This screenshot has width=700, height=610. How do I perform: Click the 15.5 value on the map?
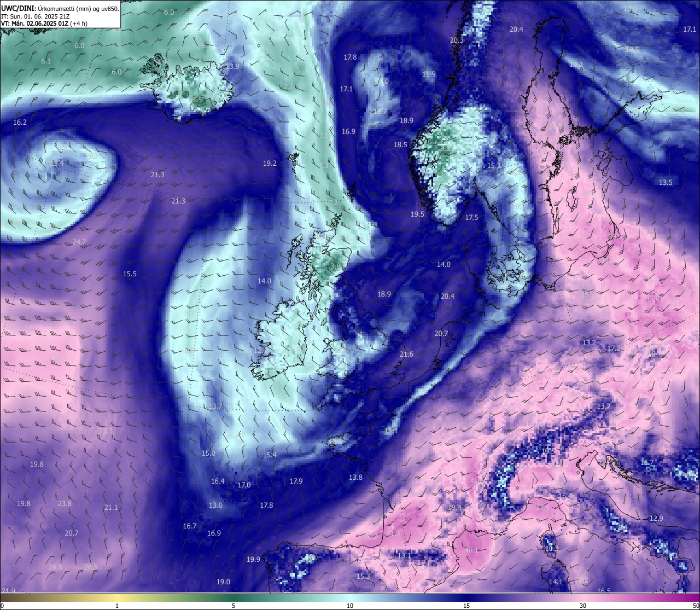tap(130, 274)
